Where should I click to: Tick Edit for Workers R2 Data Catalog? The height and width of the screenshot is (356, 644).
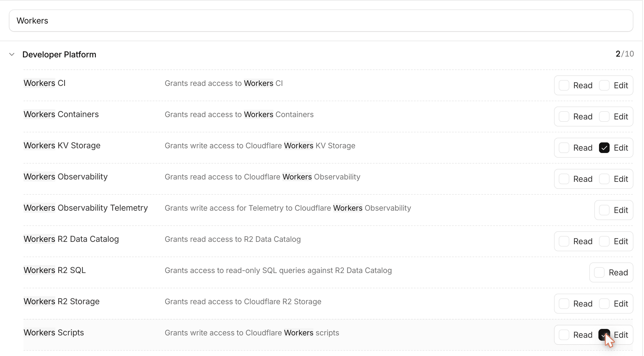(x=604, y=241)
